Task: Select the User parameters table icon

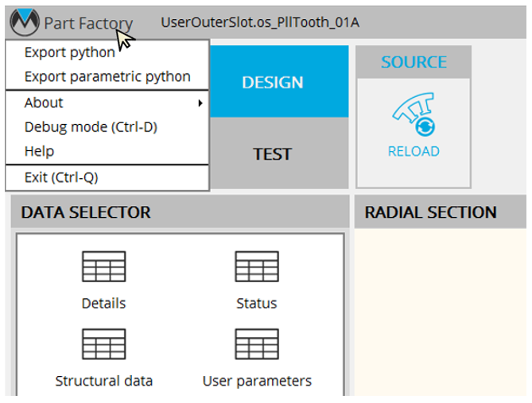Action: coord(256,345)
